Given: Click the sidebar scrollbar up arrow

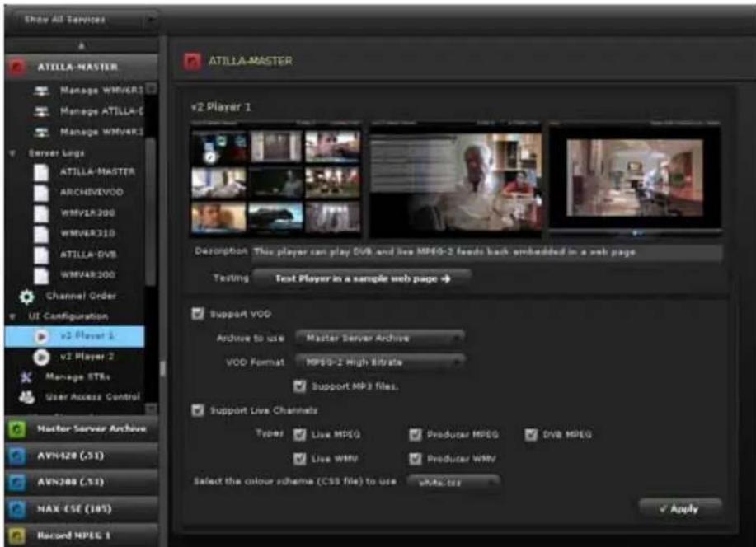Looking at the screenshot, I should coord(152,89).
